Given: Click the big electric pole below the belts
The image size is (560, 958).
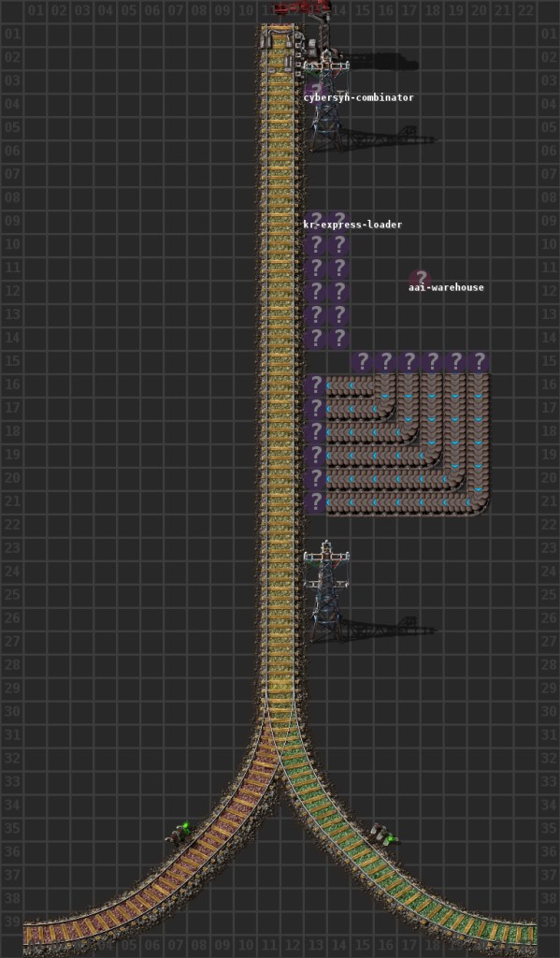Looking at the screenshot, I should coord(326,590).
